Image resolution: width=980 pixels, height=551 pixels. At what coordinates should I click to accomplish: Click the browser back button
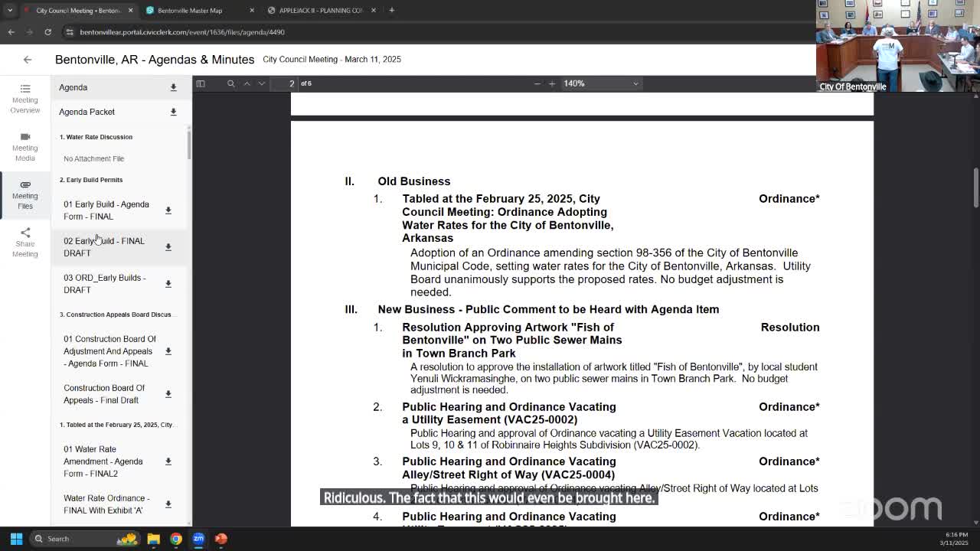point(11,32)
